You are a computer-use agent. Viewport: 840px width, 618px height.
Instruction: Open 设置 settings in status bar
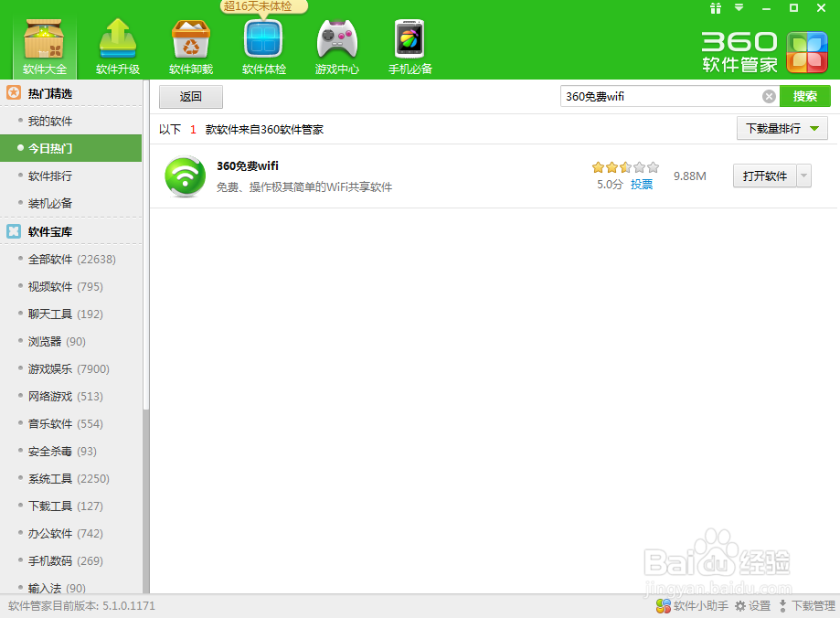pyautogui.click(x=752, y=606)
